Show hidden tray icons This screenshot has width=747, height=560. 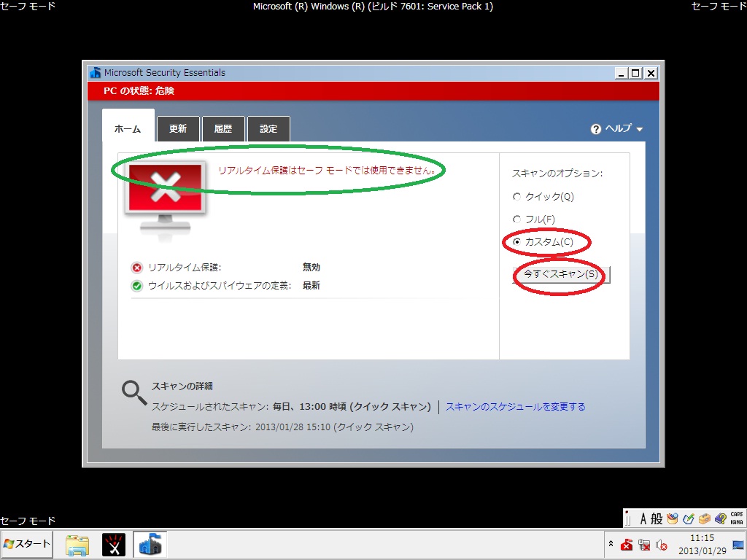611,544
